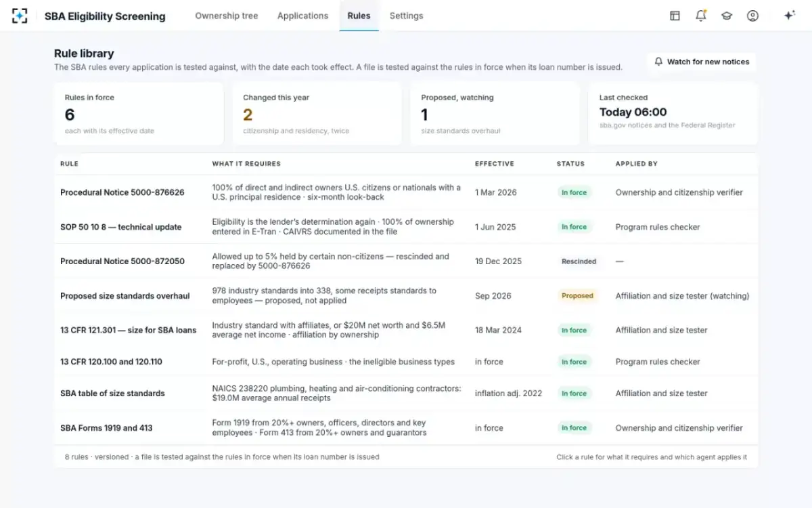Open the SOP 50 10 8 technical update rule

coord(406,227)
